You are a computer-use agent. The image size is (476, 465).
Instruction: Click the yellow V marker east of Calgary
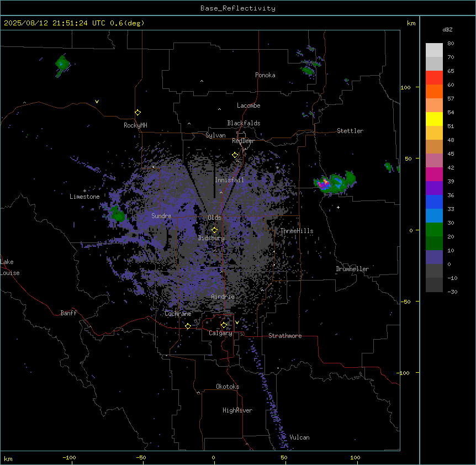pyautogui.click(x=237, y=323)
